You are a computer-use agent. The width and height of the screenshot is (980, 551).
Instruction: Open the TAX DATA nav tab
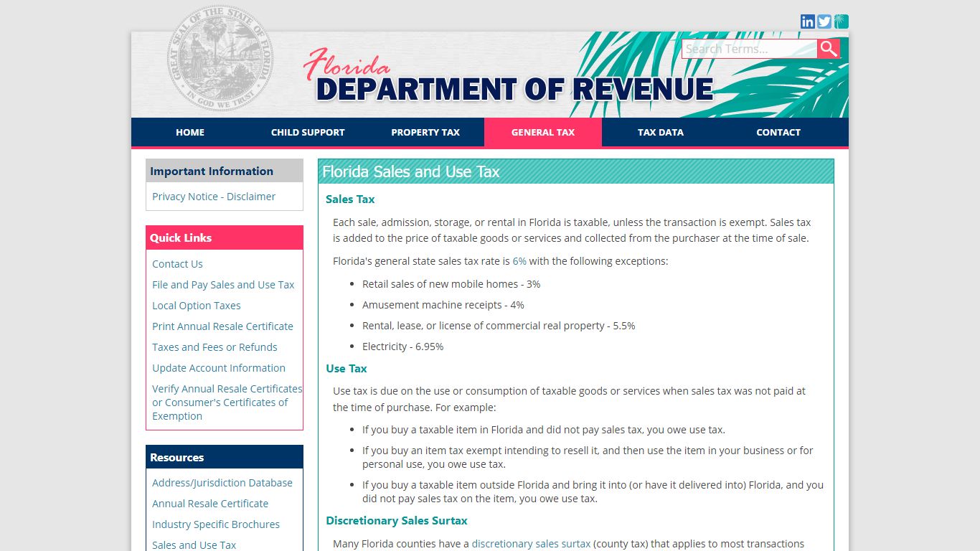tap(661, 132)
